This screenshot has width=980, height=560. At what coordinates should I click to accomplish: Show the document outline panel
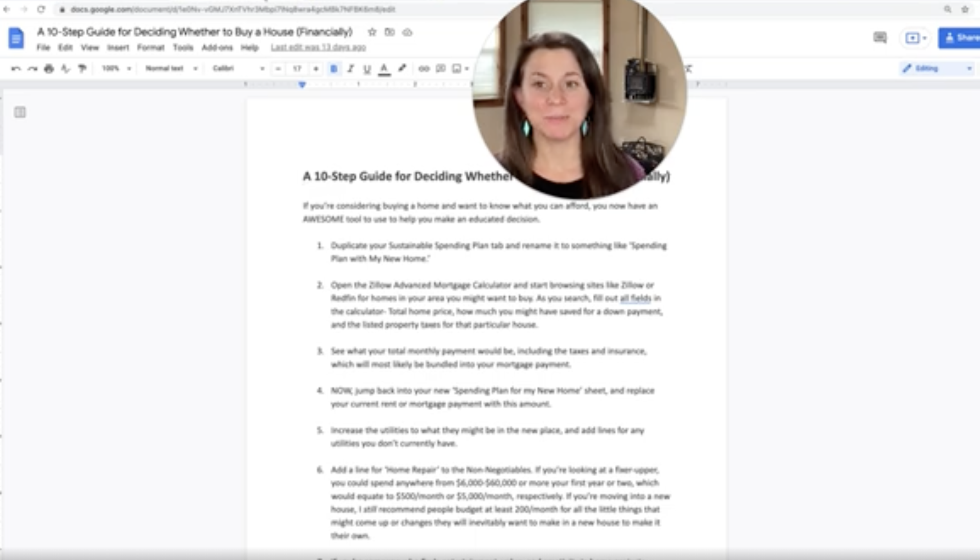[20, 112]
